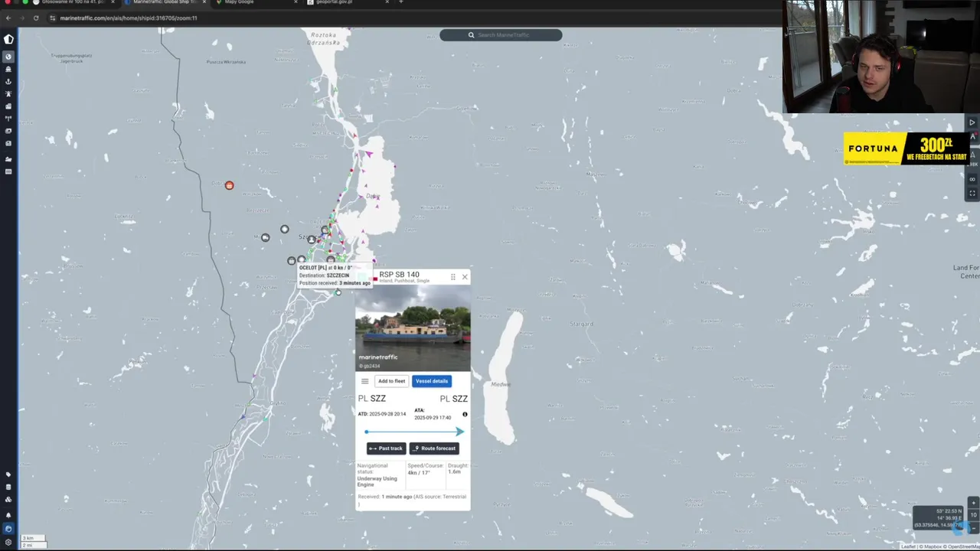Click the Search MarineTraffic field
980x551 pixels.
[x=501, y=35]
